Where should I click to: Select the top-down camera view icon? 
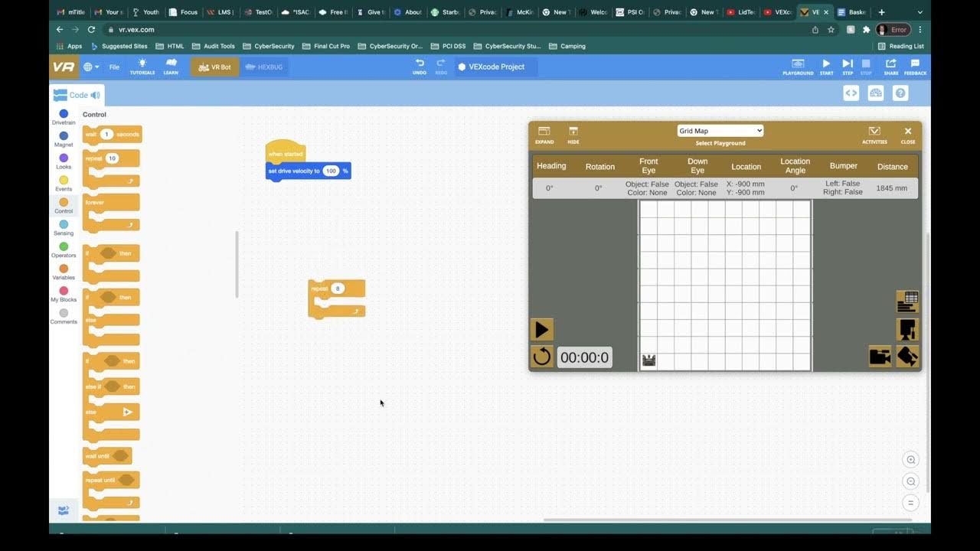pyautogui.click(x=907, y=329)
